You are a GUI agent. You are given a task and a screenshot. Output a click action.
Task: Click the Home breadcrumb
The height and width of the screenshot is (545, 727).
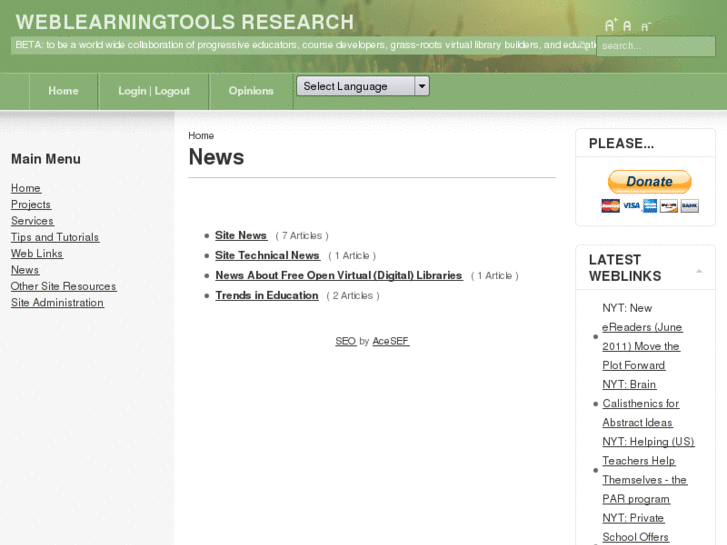pos(201,135)
